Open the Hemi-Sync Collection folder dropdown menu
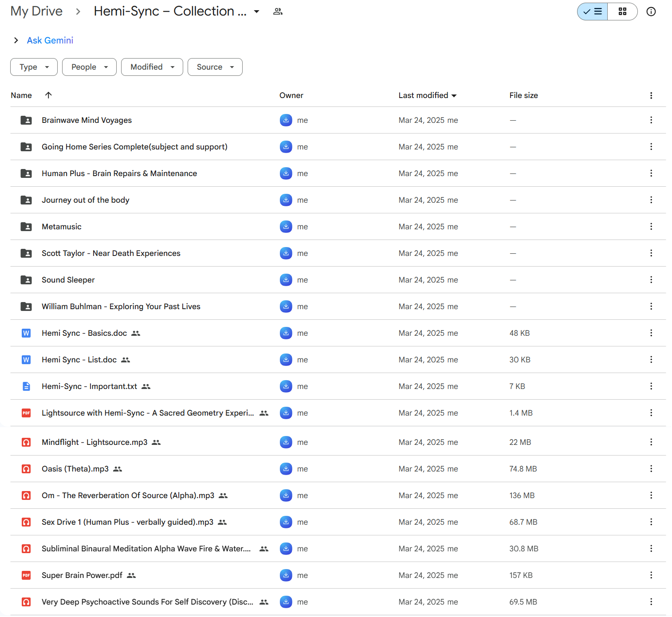Screen dimensions: 672x617 click(256, 12)
